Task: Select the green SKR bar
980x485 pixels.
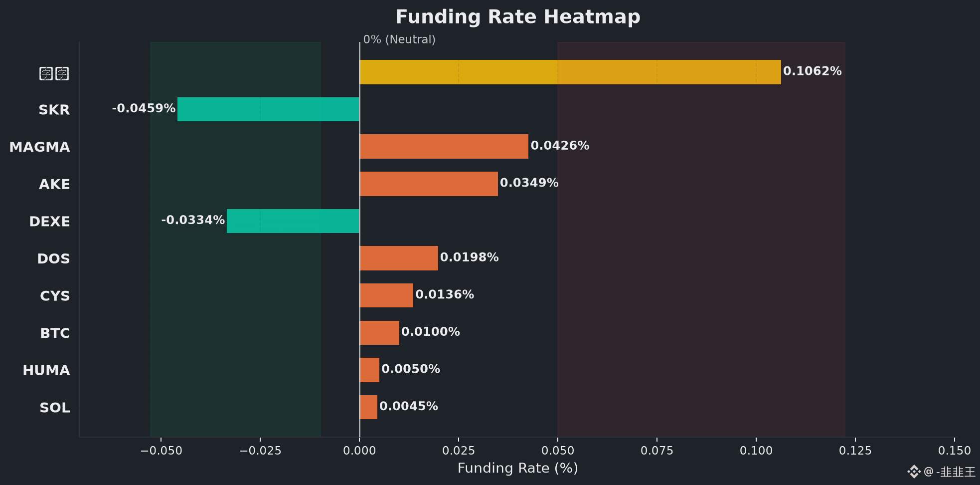Action: (x=268, y=109)
